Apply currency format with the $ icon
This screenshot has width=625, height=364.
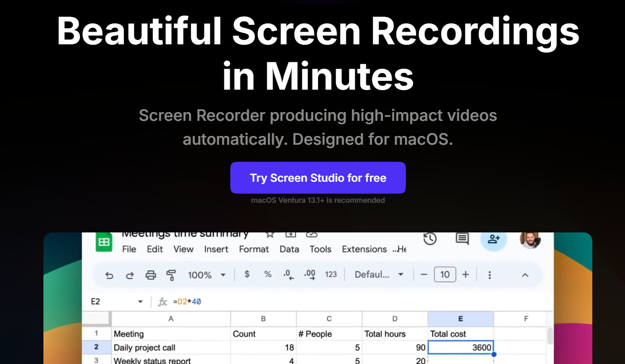coord(247,274)
